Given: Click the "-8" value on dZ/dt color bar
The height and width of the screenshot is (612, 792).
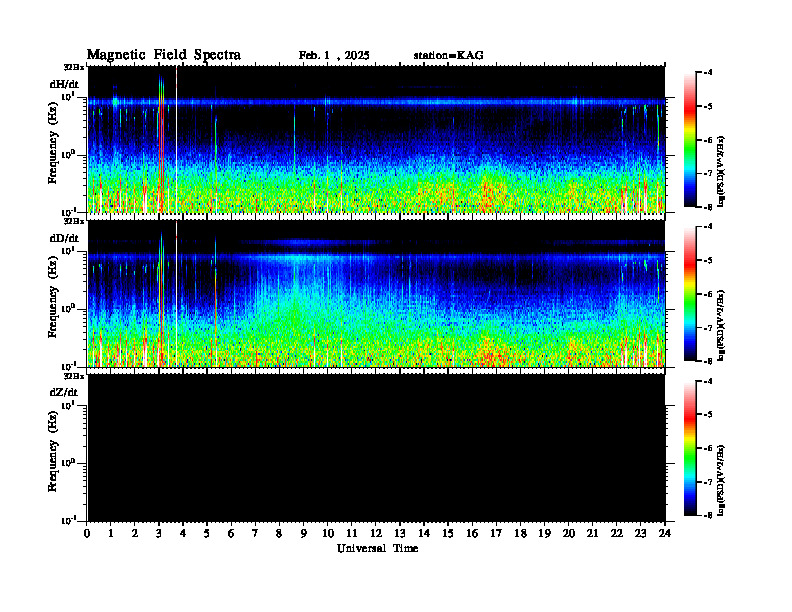Looking at the screenshot, I should [x=708, y=515].
